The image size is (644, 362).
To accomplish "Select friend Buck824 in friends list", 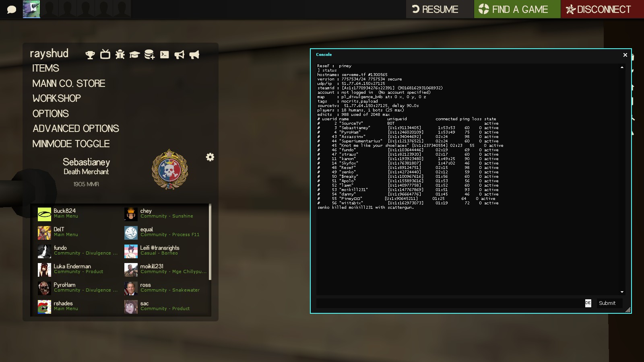I will [78, 214].
